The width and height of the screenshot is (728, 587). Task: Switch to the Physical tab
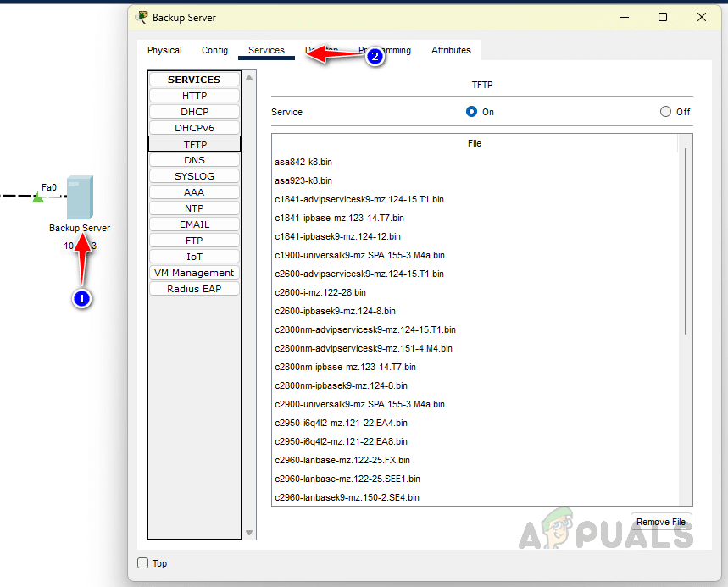tap(164, 50)
